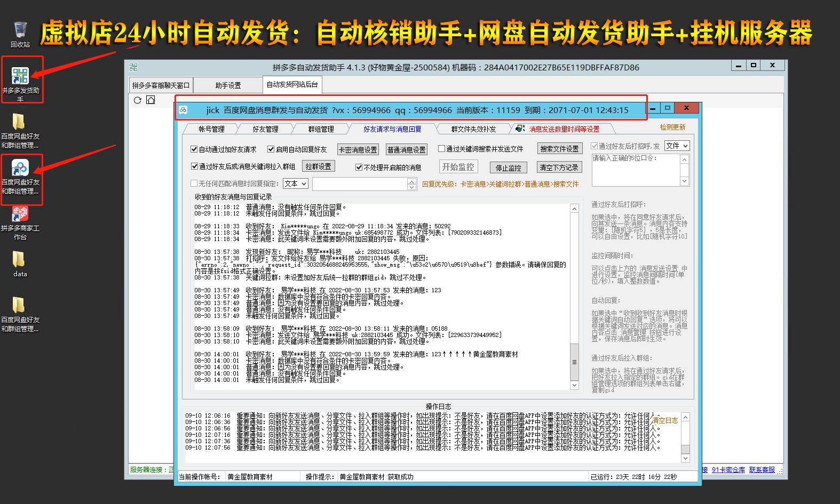Uncheck 启用自动回复好友
This screenshot has width=840, height=504.
(x=271, y=149)
